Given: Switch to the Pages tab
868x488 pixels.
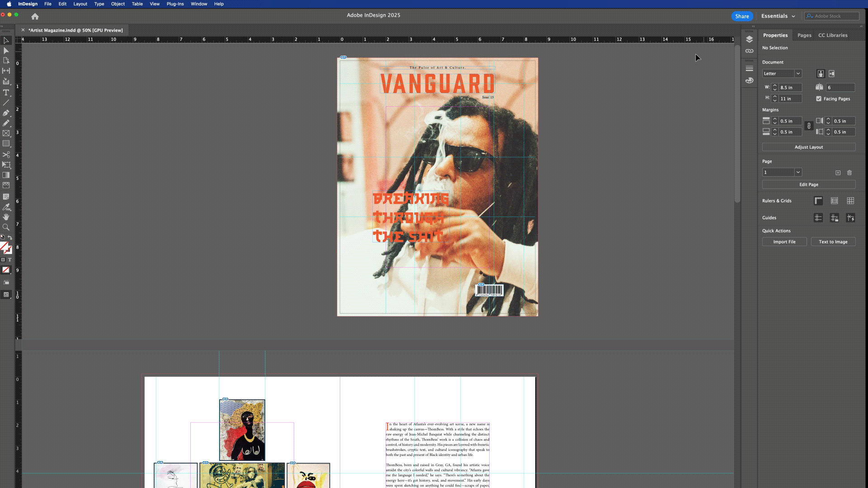Looking at the screenshot, I should 804,35.
